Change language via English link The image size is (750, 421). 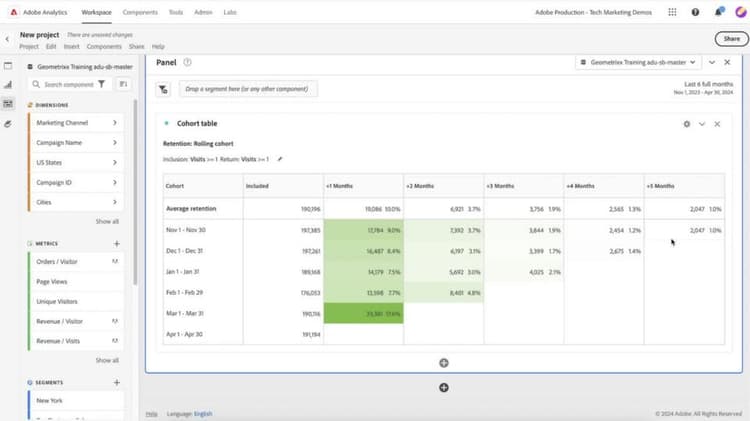point(203,414)
